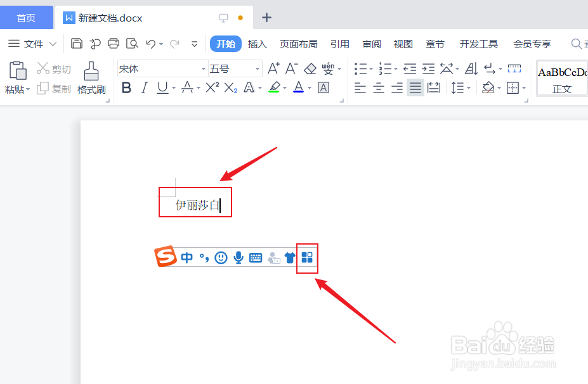Open the emoji panel on the Sogou toolbar
588x384 pixels.
point(220,258)
